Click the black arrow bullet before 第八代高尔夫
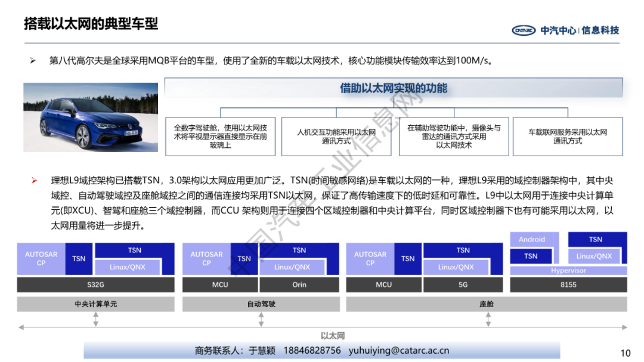Screen dimensions: 644x362 (x=33, y=61)
